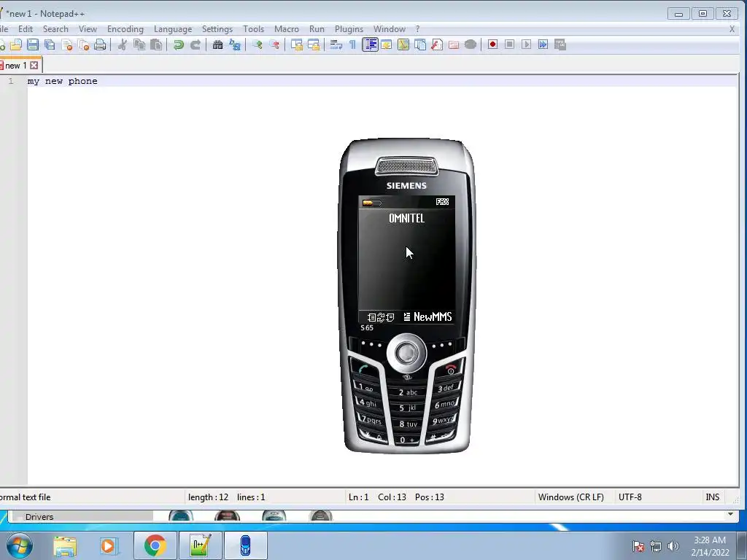Click the center navigation key on the phone
This screenshot has width=747, height=560.
click(406, 354)
